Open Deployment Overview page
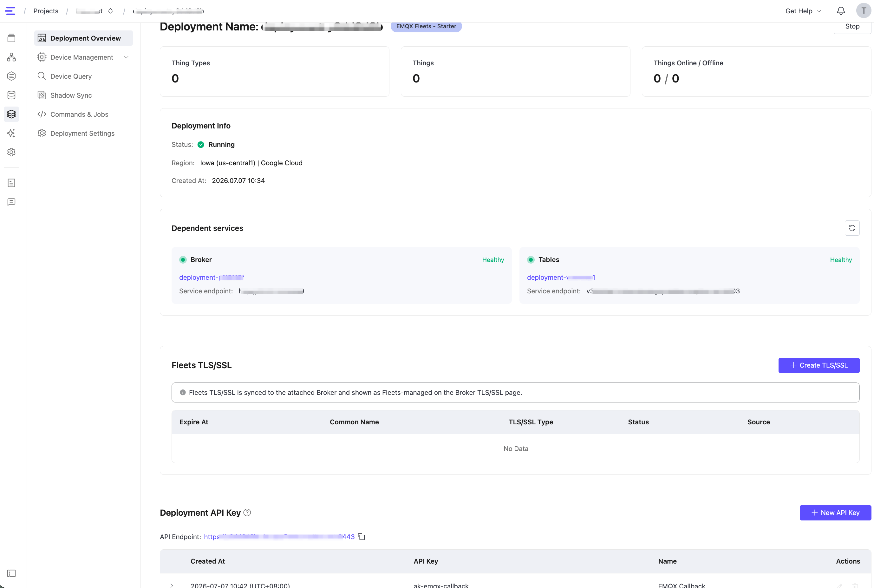Viewport: 874px width, 588px height. pos(84,38)
